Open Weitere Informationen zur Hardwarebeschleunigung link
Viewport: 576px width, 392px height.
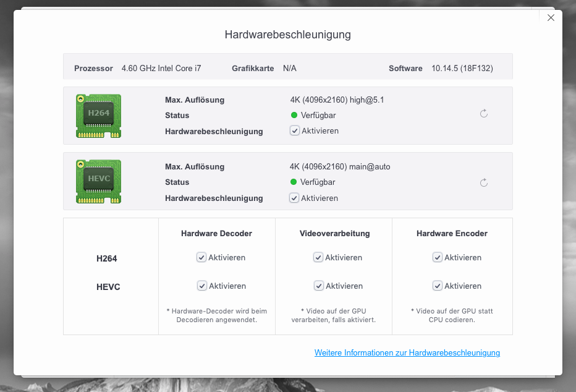pyautogui.click(x=407, y=352)
